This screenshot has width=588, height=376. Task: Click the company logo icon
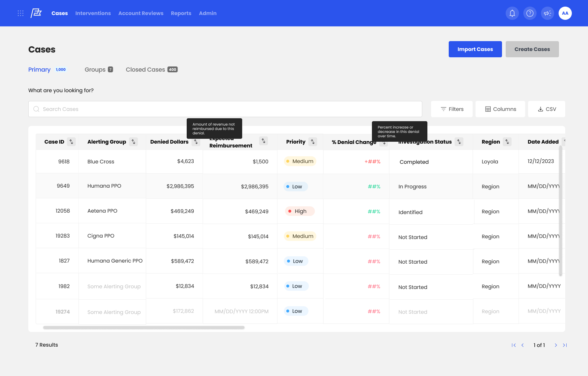click(x=36, y=13)
